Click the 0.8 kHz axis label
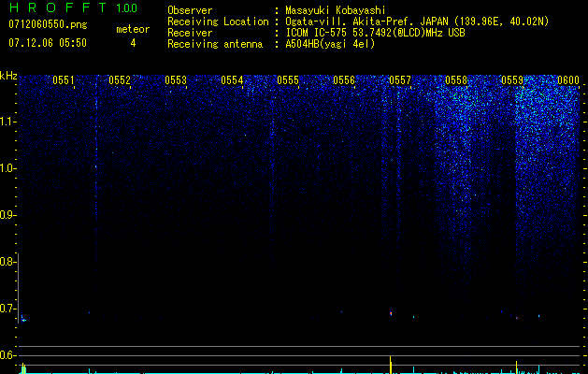 (8, 262)
